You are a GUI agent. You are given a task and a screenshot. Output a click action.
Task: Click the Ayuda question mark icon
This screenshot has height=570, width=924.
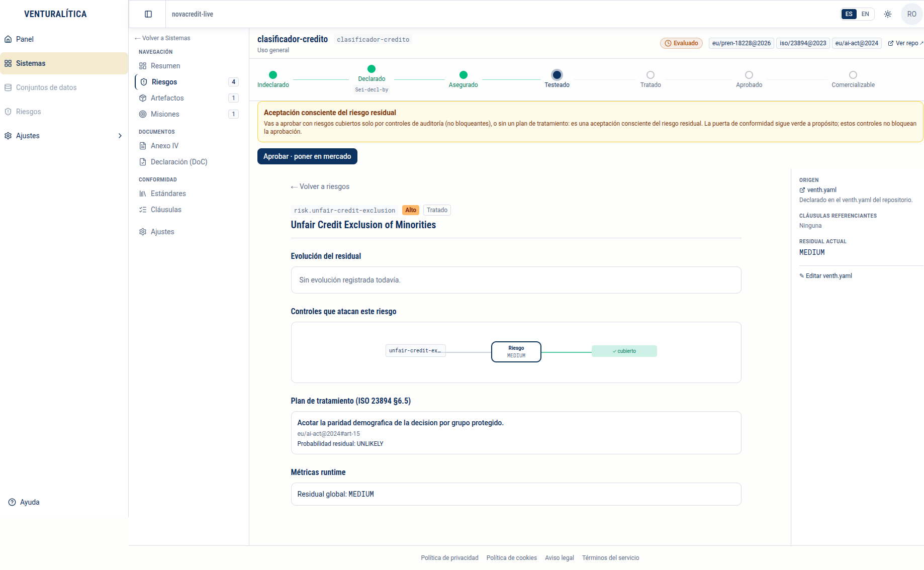click(12, 502)
